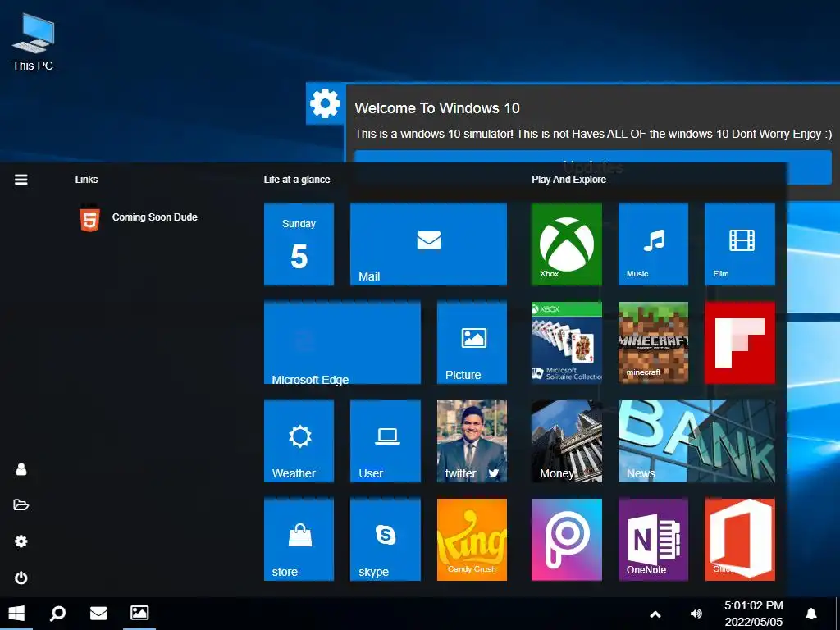Image resolution: width=840 pixels, height=630 pixels.
Task: Open Microsoft Solitaire Collection tile
Action: click(566, 343)
